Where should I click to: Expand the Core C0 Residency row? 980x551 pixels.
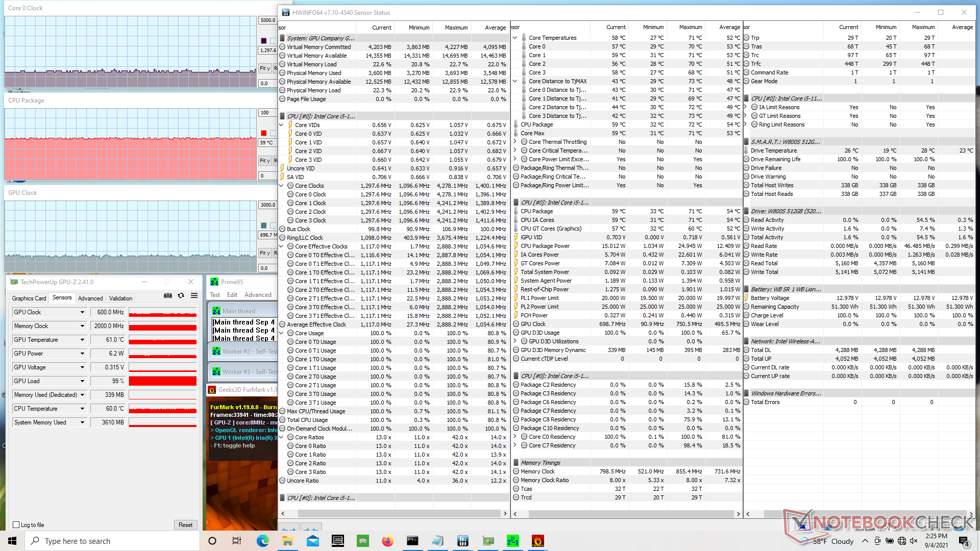pyautogui.click(x=515, y=437)
